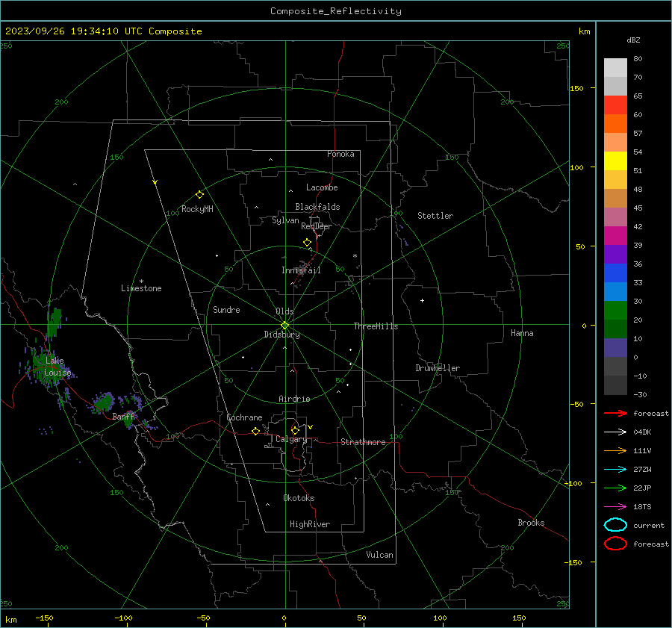
Task: Click the RedDeer city label
Action: [x=317, y=226]
